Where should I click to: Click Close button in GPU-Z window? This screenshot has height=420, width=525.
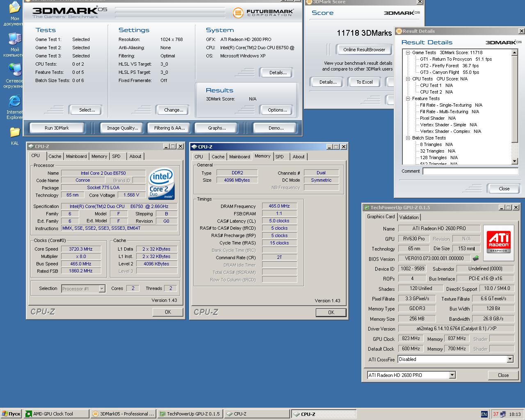pyautogui.click(x=503, y=375)
